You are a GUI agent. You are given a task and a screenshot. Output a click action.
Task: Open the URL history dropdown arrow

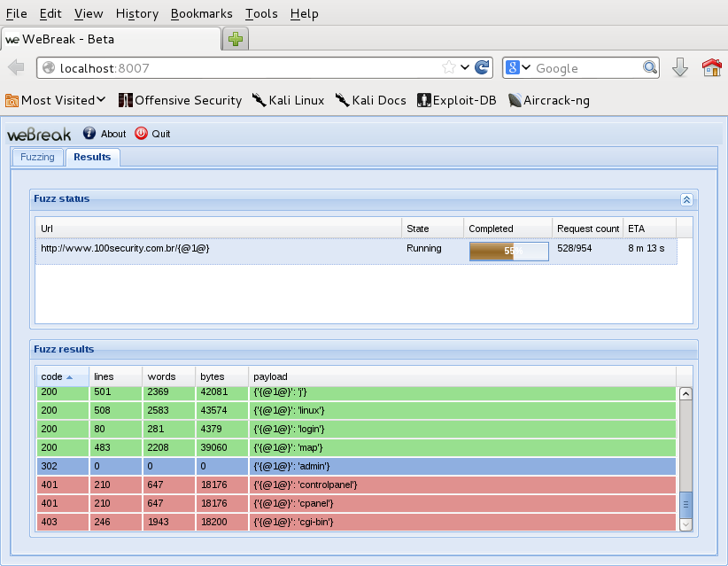click(x=465, y=68)
